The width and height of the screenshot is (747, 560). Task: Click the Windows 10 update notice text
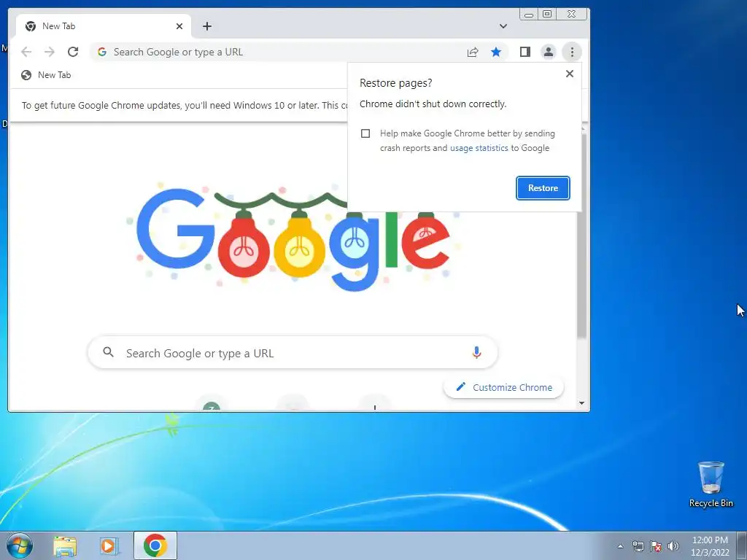click(185, 105)
